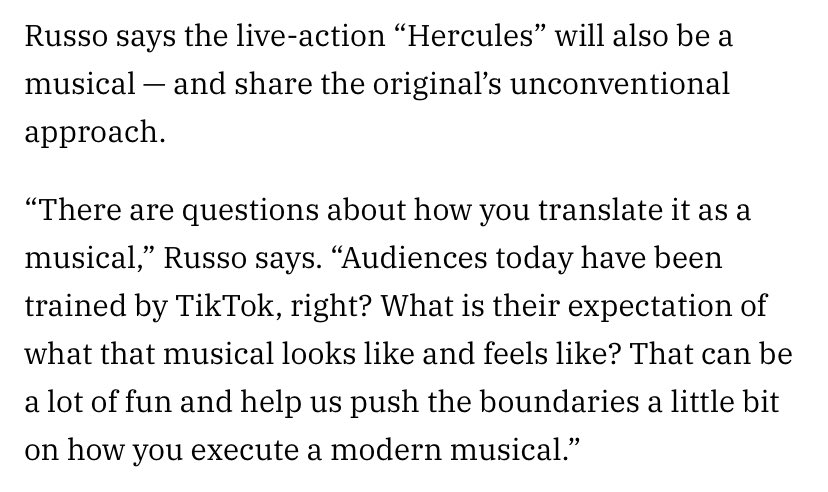Click the word "live-action"
828x492 pixels.
click(x=310, y=37)
